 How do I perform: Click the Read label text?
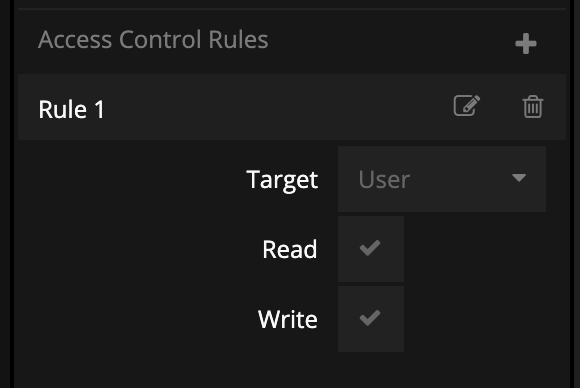[290, 249]
